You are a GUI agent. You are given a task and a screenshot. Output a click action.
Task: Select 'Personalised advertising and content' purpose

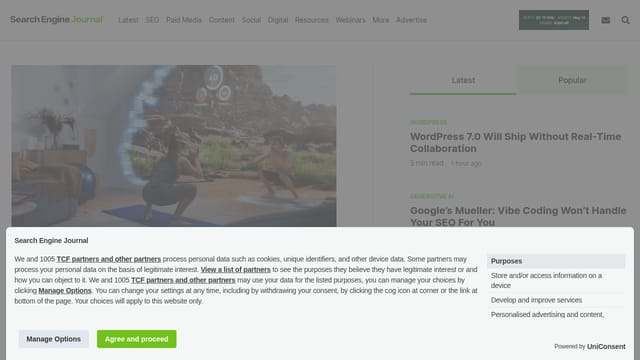tap(556, 315)
